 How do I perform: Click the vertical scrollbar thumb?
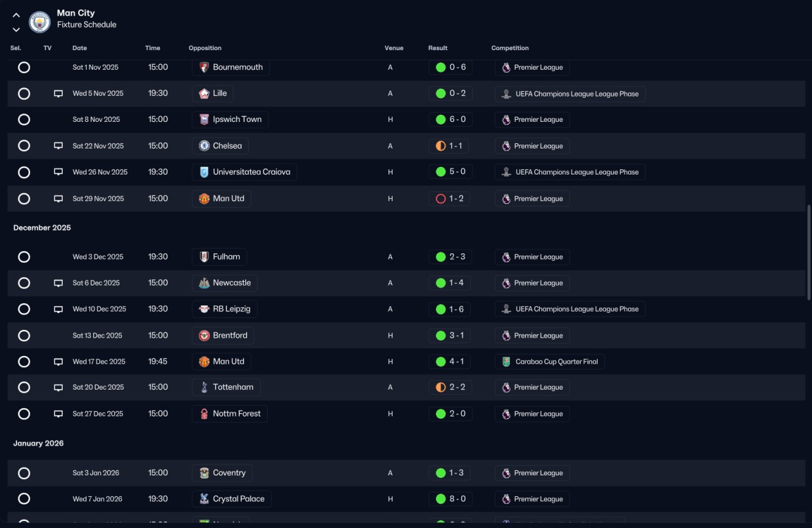tap(808, 252)
